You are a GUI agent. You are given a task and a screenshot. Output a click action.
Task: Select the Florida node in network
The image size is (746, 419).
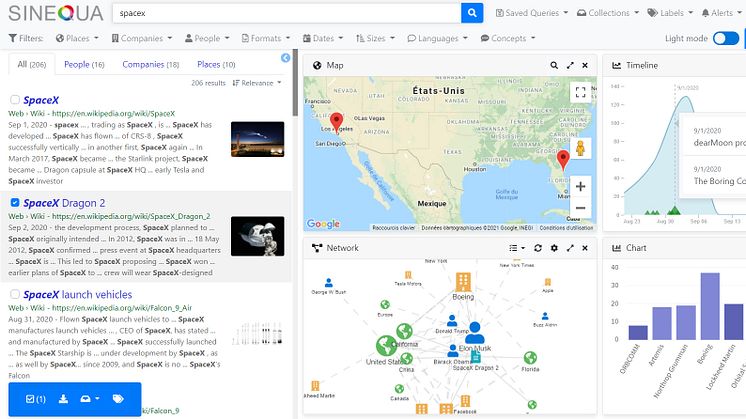click(530, 358)
